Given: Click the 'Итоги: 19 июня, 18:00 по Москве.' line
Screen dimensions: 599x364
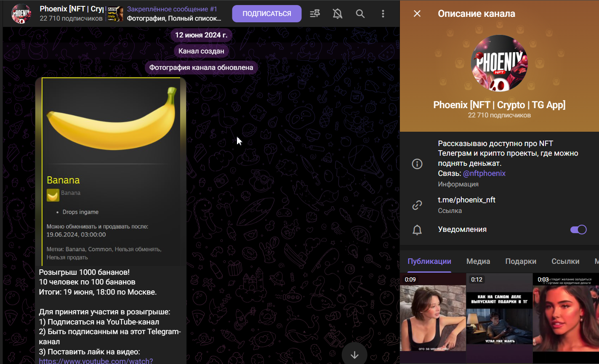Looking at the screenshot, I should (x=98, y=292).
